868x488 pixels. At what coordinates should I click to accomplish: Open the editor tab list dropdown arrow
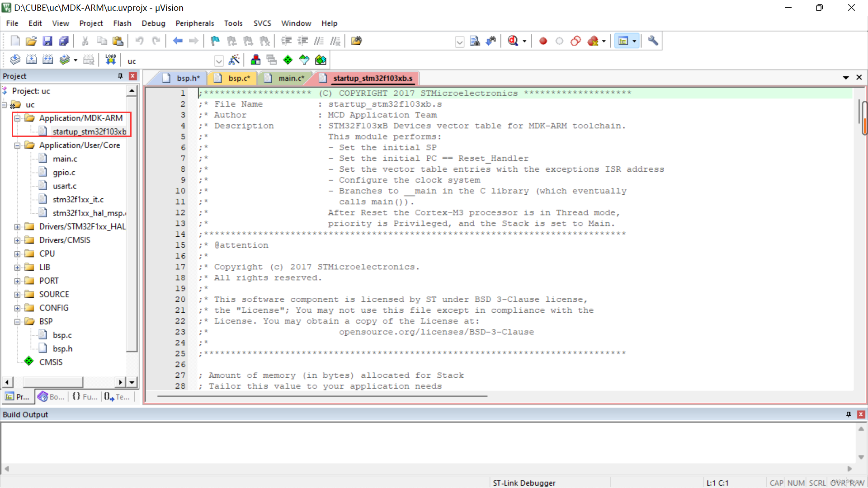(x=845, y=77)
